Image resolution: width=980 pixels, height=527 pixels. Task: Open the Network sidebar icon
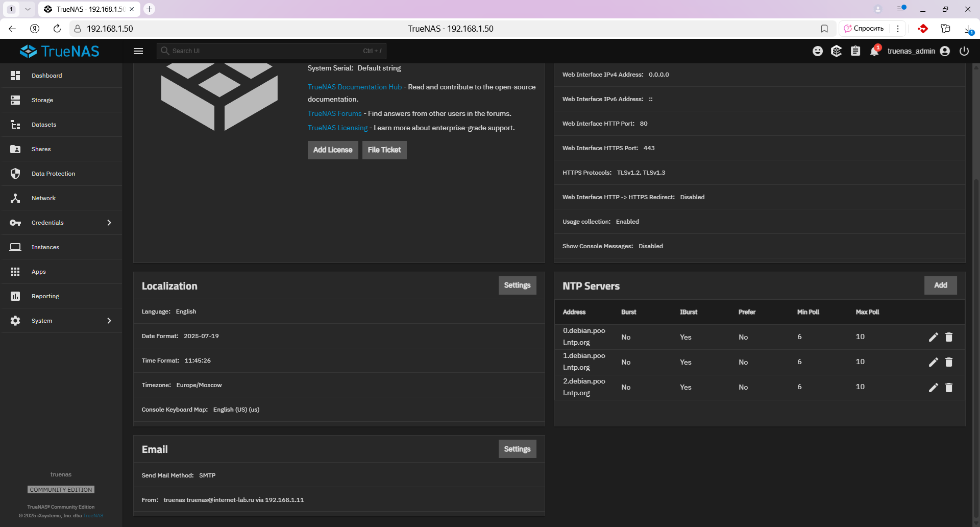[15, 198]
